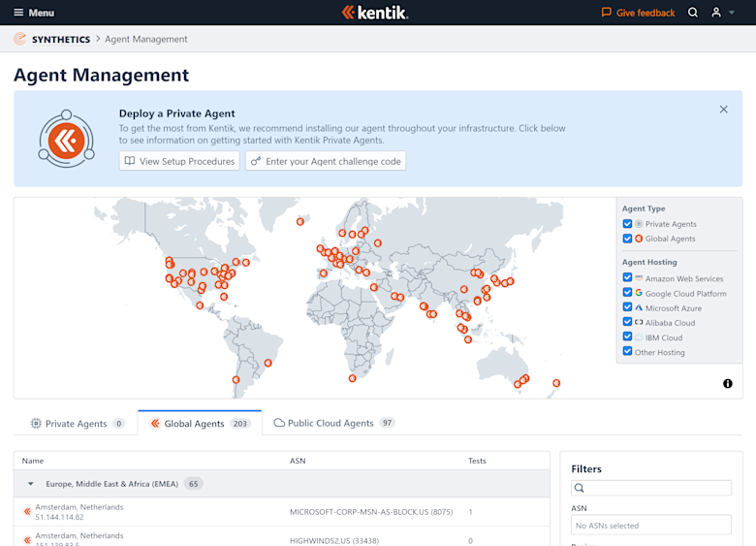Click the Kentik logo in header

coord(375,13)
